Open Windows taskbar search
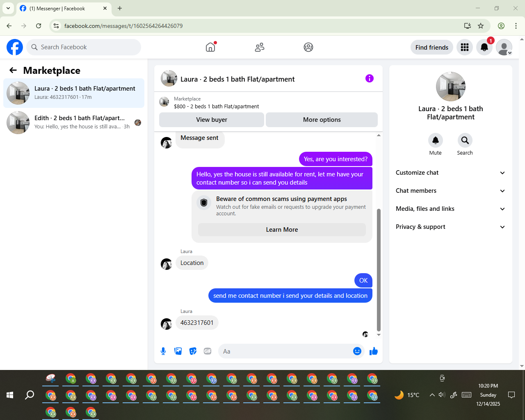Image resolution: width=525 pixels, height=420 pixels. (30, 395)
